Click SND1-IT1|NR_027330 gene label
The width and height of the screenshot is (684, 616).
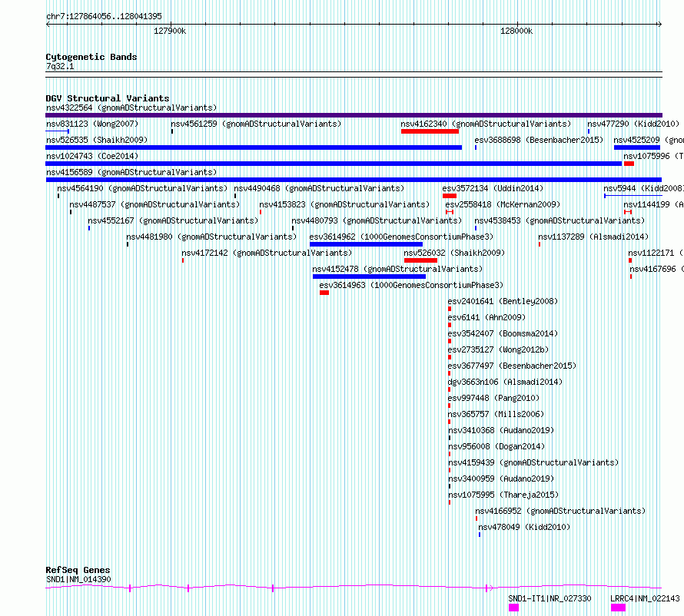point(550,598)
